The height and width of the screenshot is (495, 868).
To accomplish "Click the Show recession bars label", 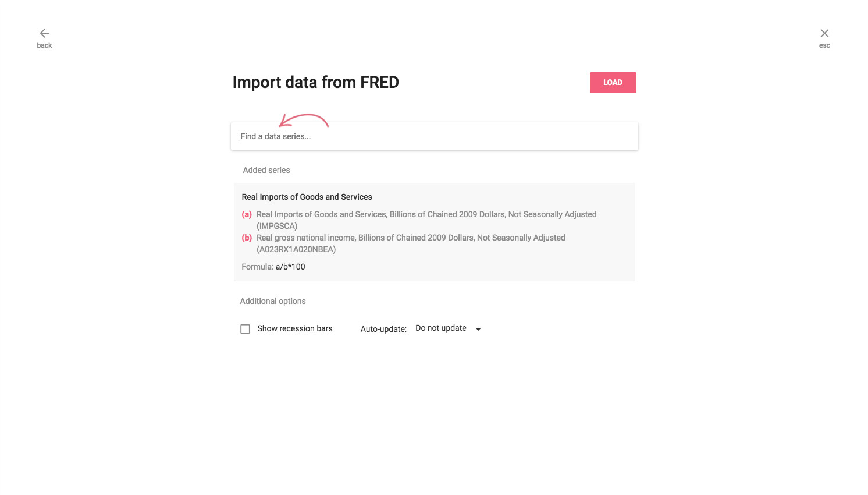I will click(295, 328).
